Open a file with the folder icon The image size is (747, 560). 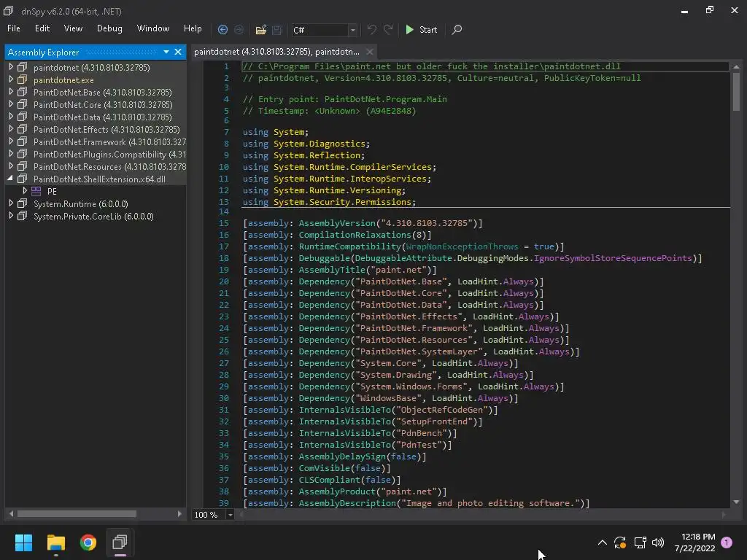pos(260,30)
